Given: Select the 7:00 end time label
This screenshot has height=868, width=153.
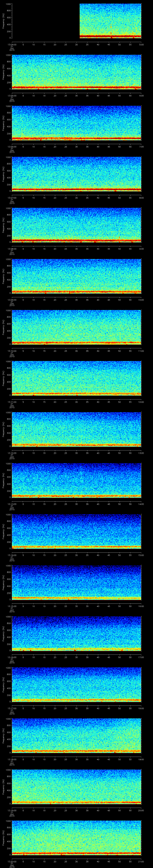Looking at the screenshot, I should coord(141,147).
